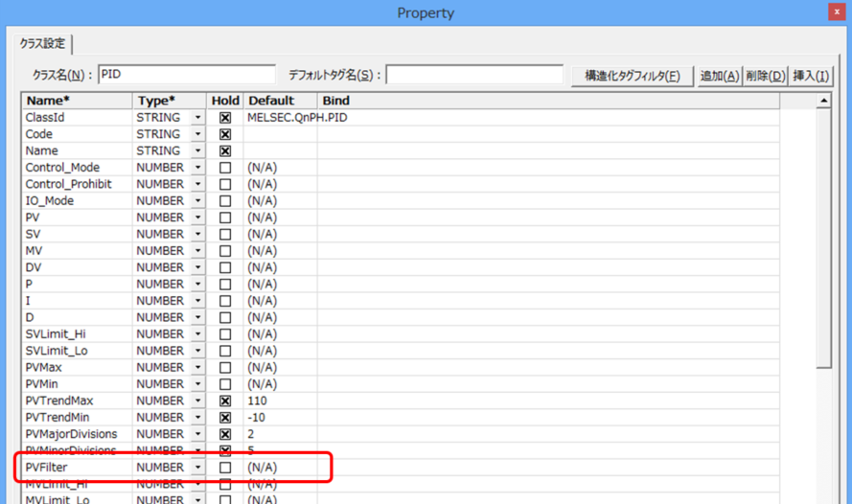Click the scrollbar up arrow
852x504 pixels.
coord(824,101)
